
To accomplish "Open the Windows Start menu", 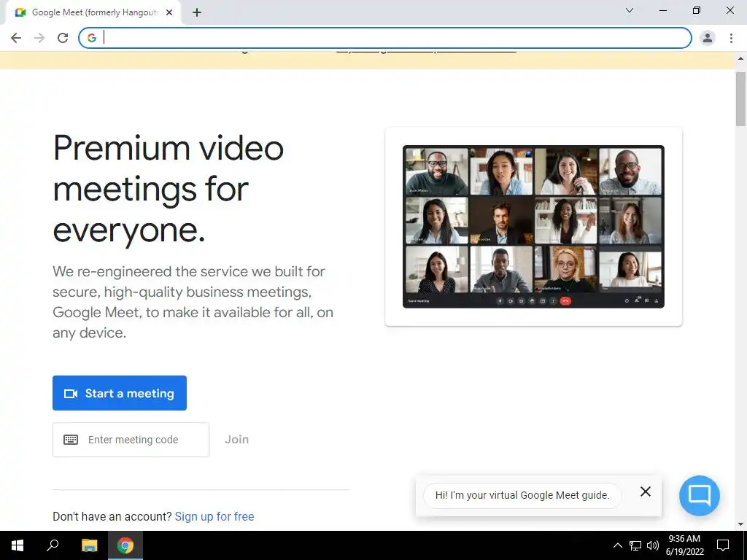I will tap(18, 545).
